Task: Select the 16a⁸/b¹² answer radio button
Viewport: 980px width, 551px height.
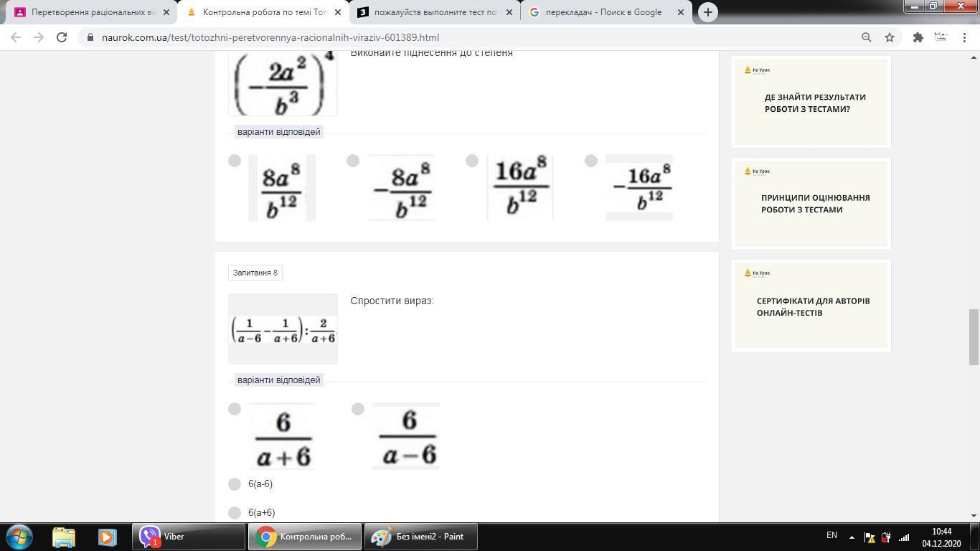Action: [472, 161]
